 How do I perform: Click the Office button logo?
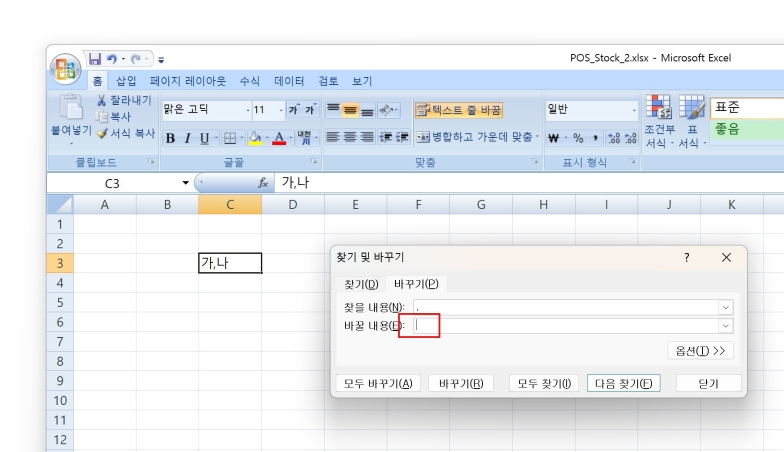pos(66,68)
